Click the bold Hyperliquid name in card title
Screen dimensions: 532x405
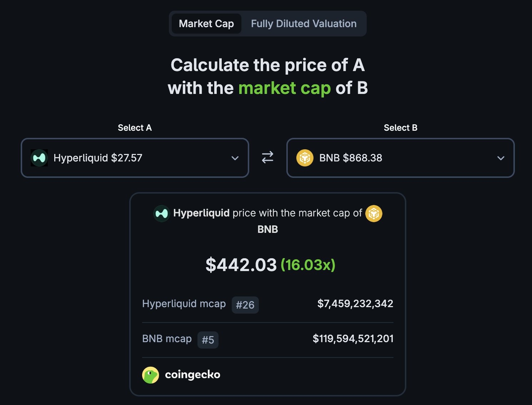[201, 213]
